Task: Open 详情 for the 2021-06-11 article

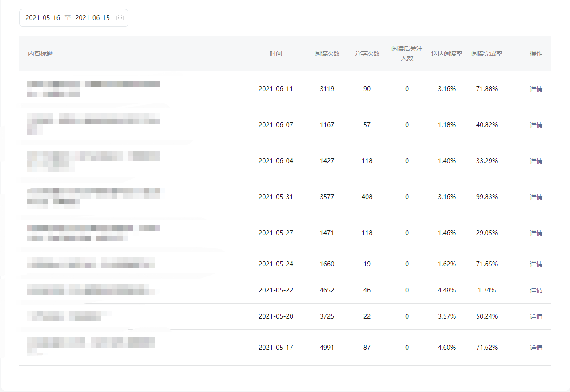Action: (x=536, y=89)
